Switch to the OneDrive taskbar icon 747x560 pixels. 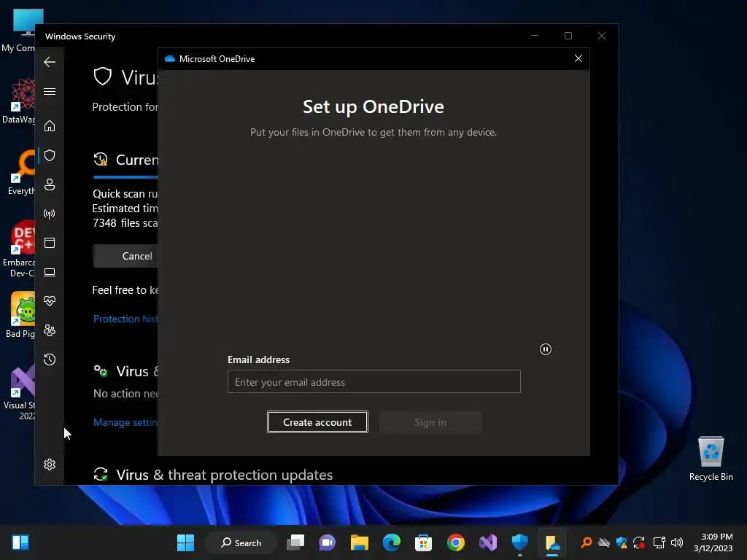tap(552, 542)
